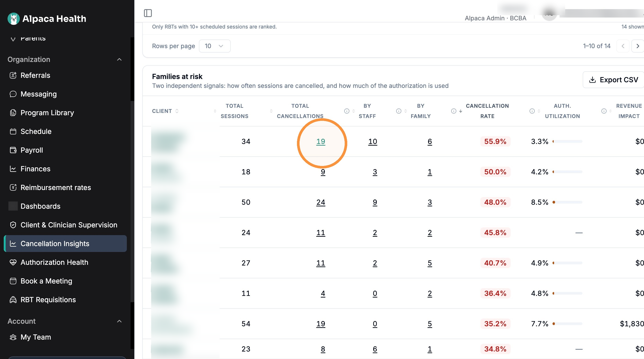Screen dimensions: 644x359
Task: Click the Program Library document icon
Action: pos(13,113)
